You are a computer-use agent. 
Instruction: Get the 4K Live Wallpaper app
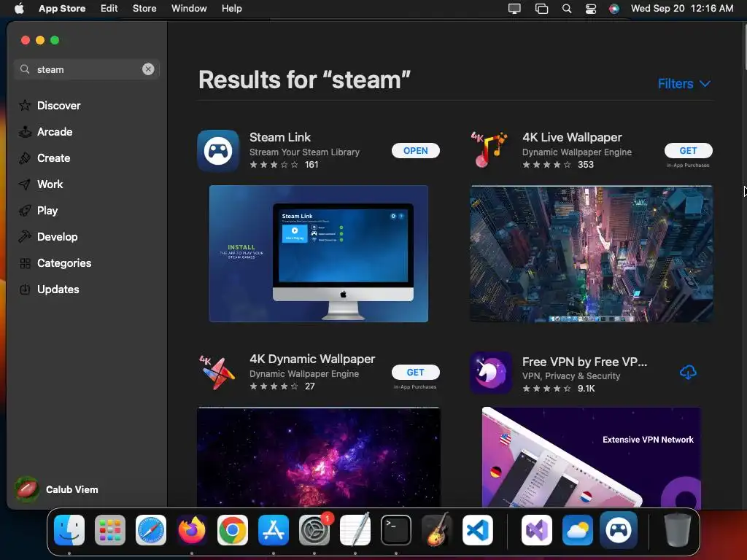point(688,150)
